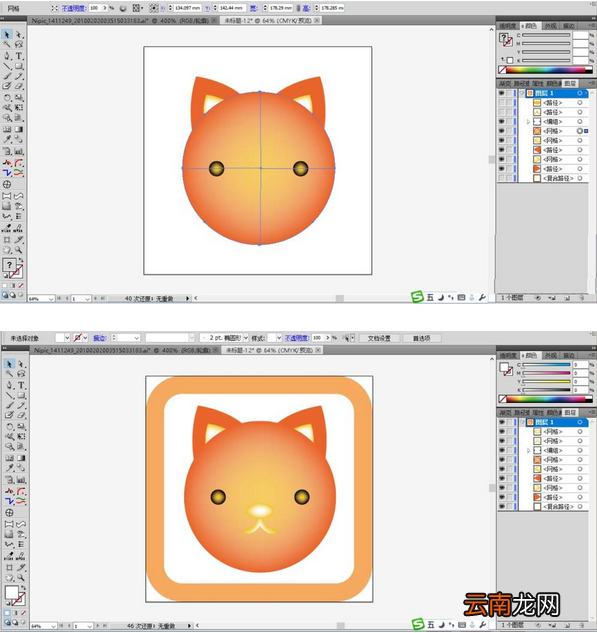Open zoom level dropdown in upper window status bar
Screen dimensions: 597x633
click(x=51, y=299)
